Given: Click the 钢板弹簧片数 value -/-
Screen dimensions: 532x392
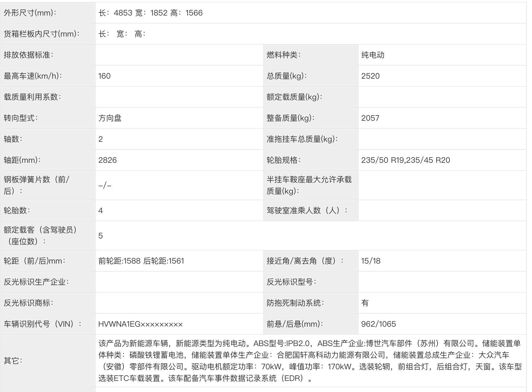Looking at the screenshot, I should pyautogui.click(x=105, y=185).
